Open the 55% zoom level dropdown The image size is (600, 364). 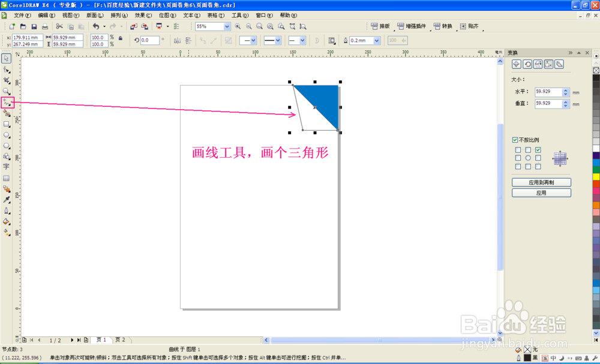coord(227,26)
